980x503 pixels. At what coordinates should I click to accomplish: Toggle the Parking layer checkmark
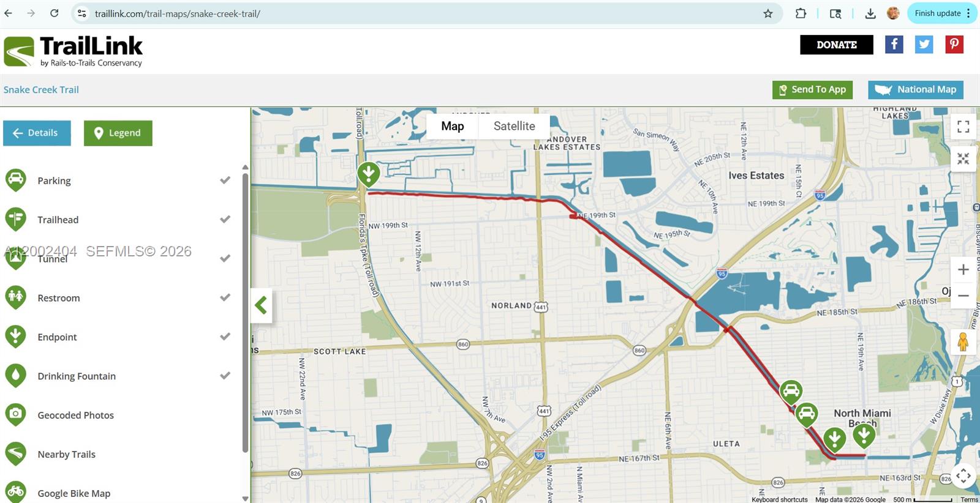(x=225, y=181)
